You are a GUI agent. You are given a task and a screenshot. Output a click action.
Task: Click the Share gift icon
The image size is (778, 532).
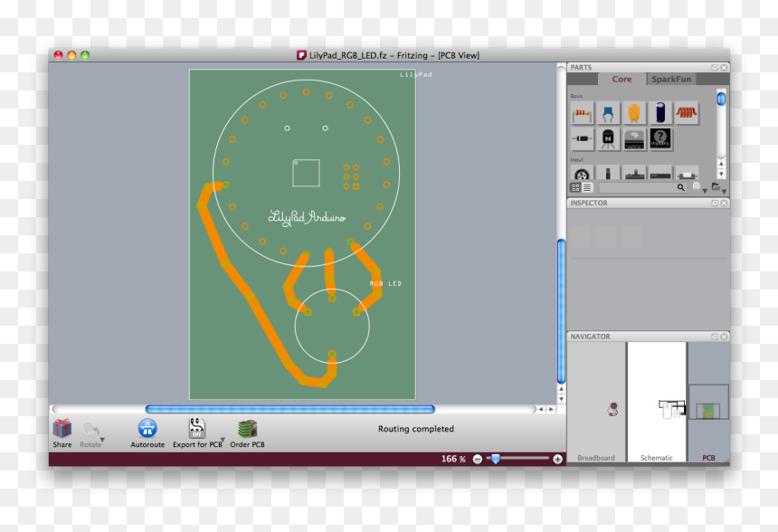pyautogui.click(x=62, y=429)
